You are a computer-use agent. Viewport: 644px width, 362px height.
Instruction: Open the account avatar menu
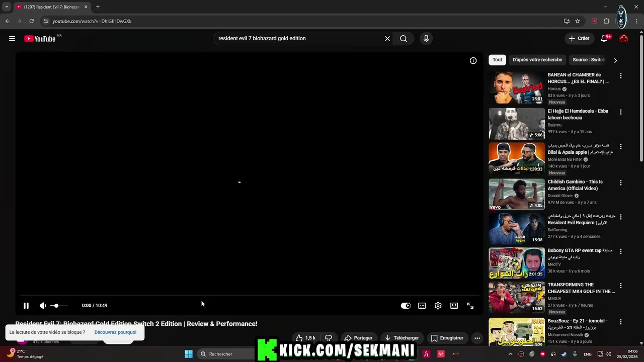pyautogui.click(x=624, y=39)
